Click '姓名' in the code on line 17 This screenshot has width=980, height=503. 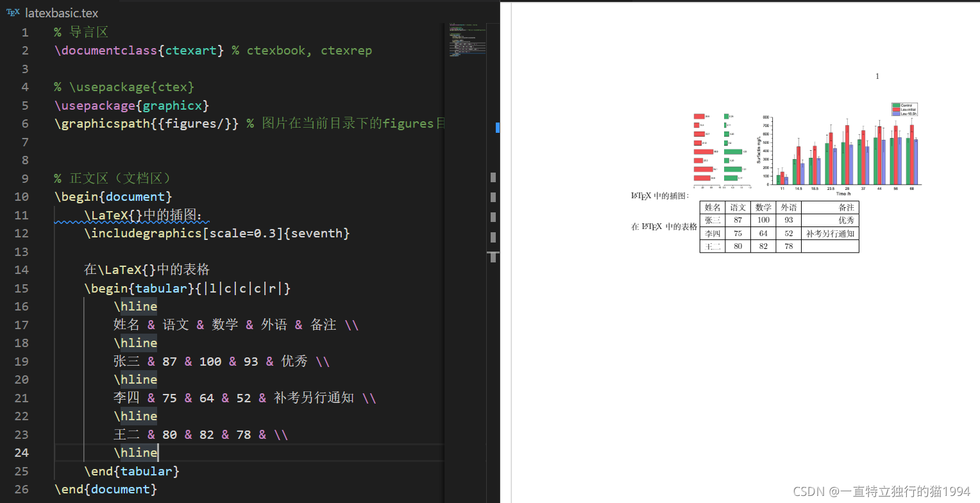tap(126, 325)
